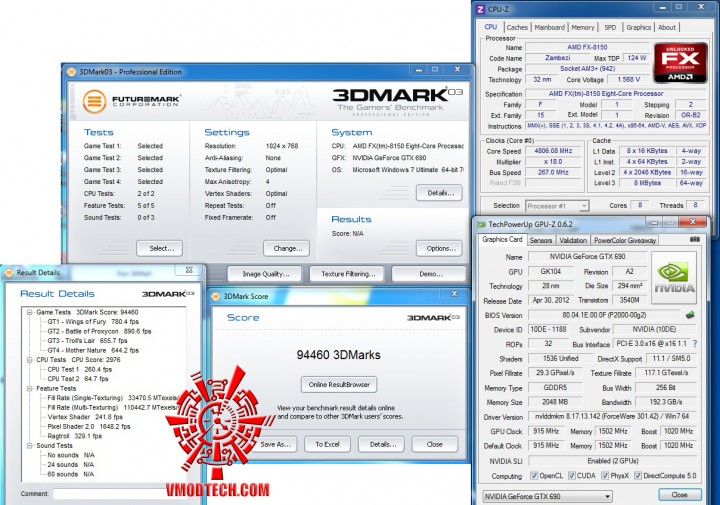The width and height of the screenshot is (720, 505).
Task: Click the Demo... button
Action: pos(429,274)
